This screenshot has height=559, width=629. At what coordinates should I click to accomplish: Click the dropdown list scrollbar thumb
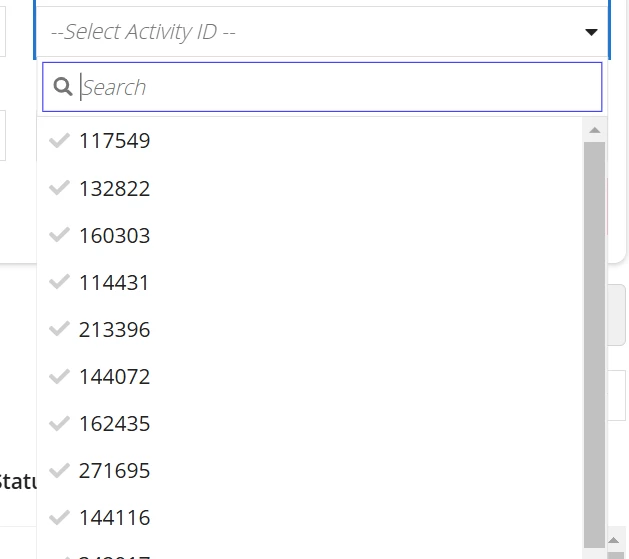point(595,345)
